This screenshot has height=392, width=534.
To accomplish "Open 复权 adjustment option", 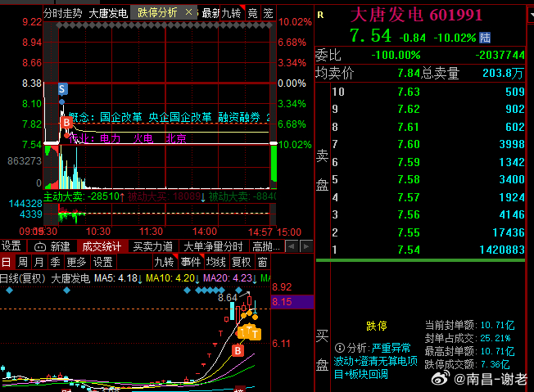I will coord(241,262).
